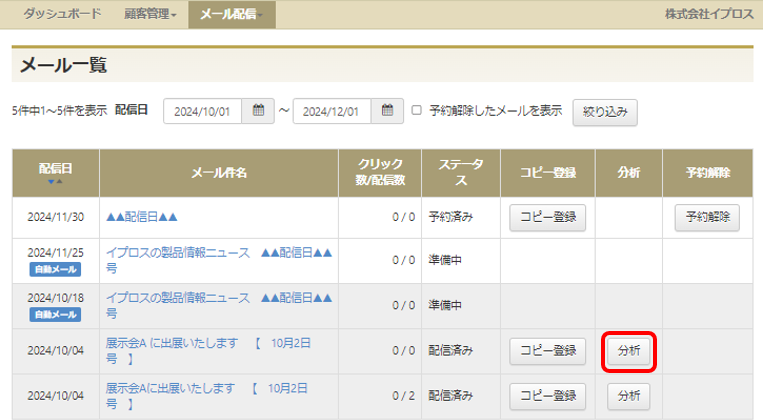764x420 pixels.
Task: Click the start date field 2024/10/01
Action: coord(203,111)
